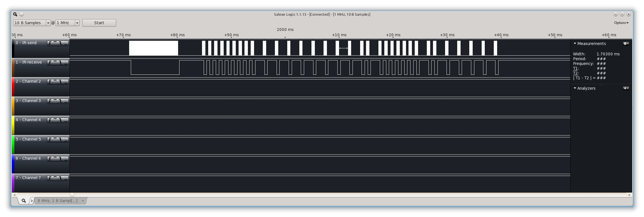
Task: Switch to the magnifier tab at bottom
Action: (24, 201)
